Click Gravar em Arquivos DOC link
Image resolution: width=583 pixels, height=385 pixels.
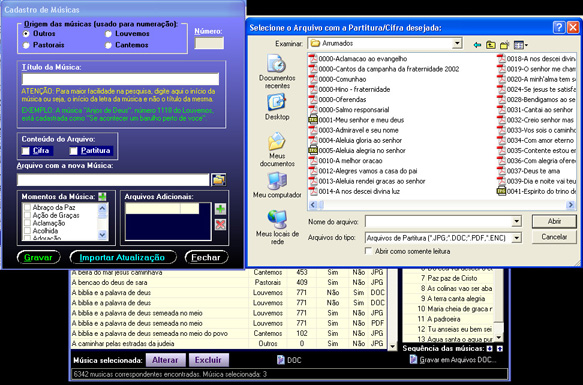453,360
